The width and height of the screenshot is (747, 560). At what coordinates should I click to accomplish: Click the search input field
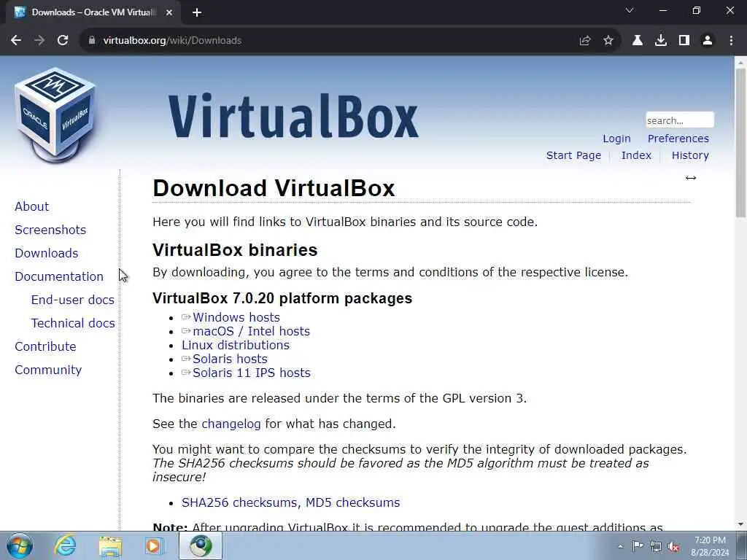[680, 120]
